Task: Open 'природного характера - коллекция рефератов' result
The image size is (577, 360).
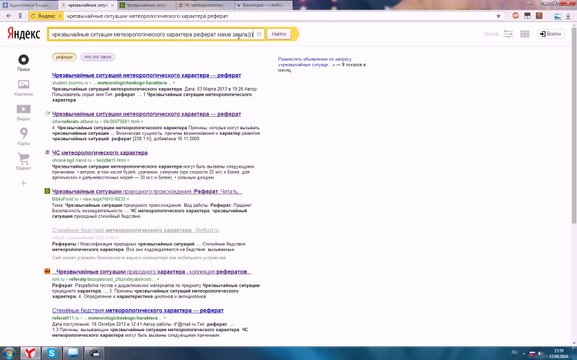Action: pos(151,272)
